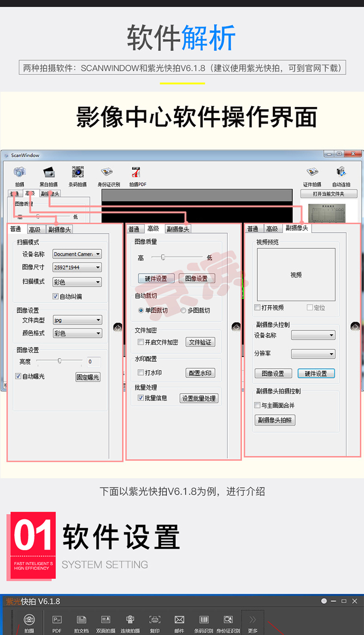Expand the 分辨率 dropdown
364x635 pixels.
coord(313,354)
